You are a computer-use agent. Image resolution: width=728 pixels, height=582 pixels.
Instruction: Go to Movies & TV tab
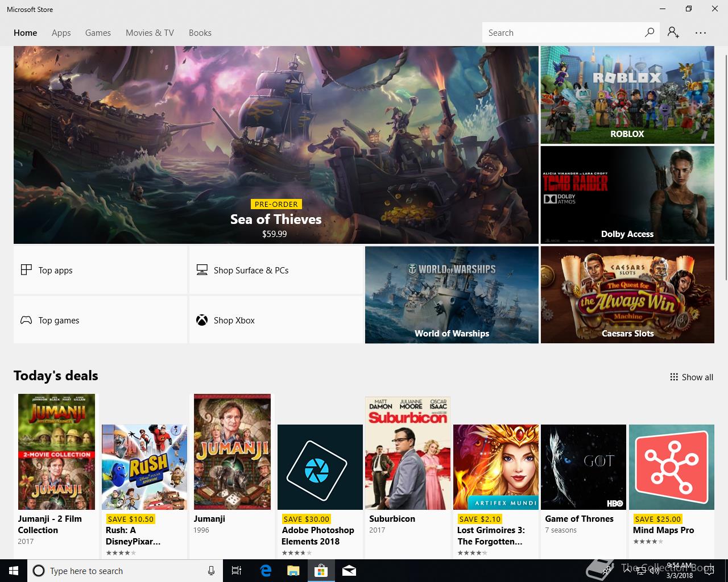[150, 33]
